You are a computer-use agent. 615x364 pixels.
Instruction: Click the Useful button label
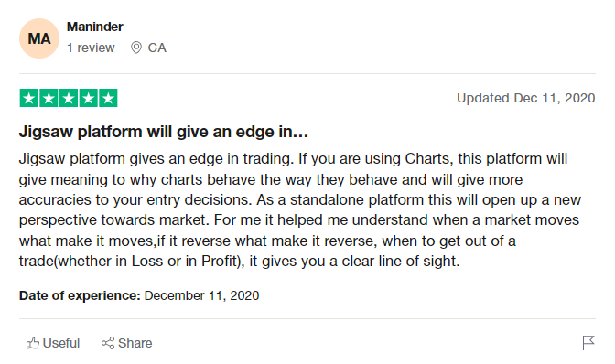(x=61, y=343)
